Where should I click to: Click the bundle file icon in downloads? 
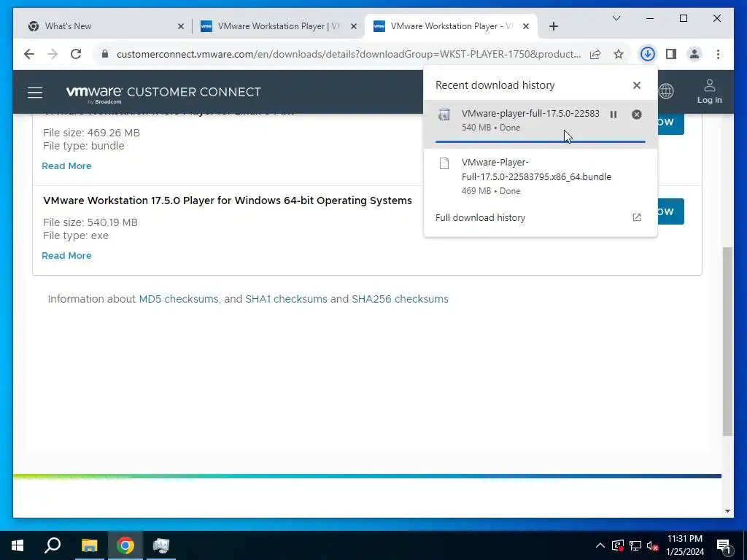tap(444, 163)
